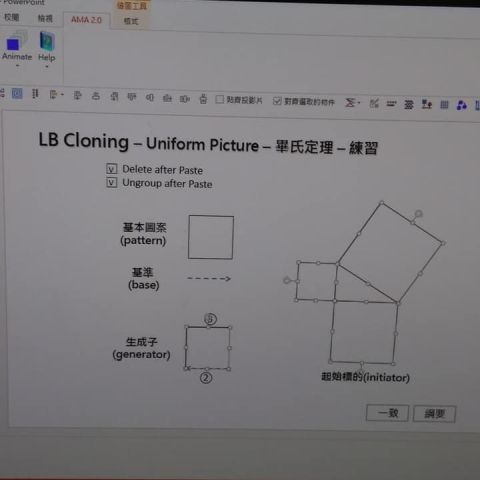Toggle the 貼齊投影片 checkbox
The height and width of the screenshot is (480, 480).
point(220,99)
